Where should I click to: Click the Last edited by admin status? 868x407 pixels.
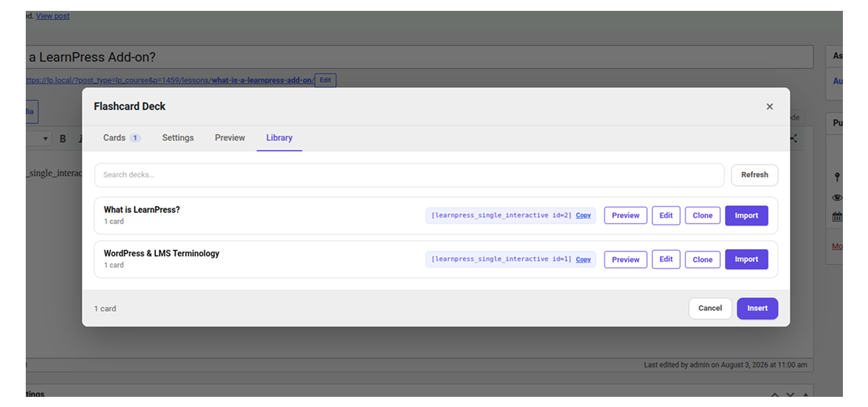point(726,365)
